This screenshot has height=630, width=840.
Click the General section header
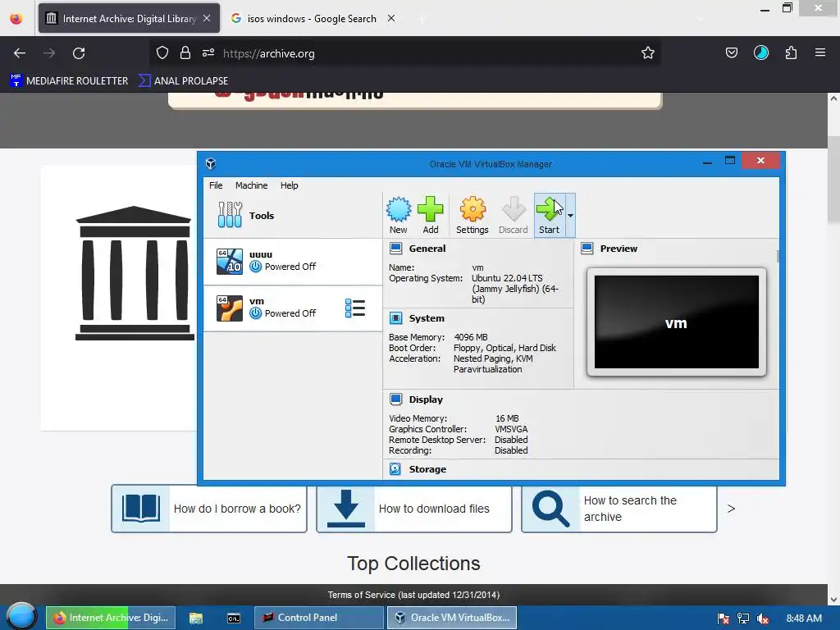point(427,249)
